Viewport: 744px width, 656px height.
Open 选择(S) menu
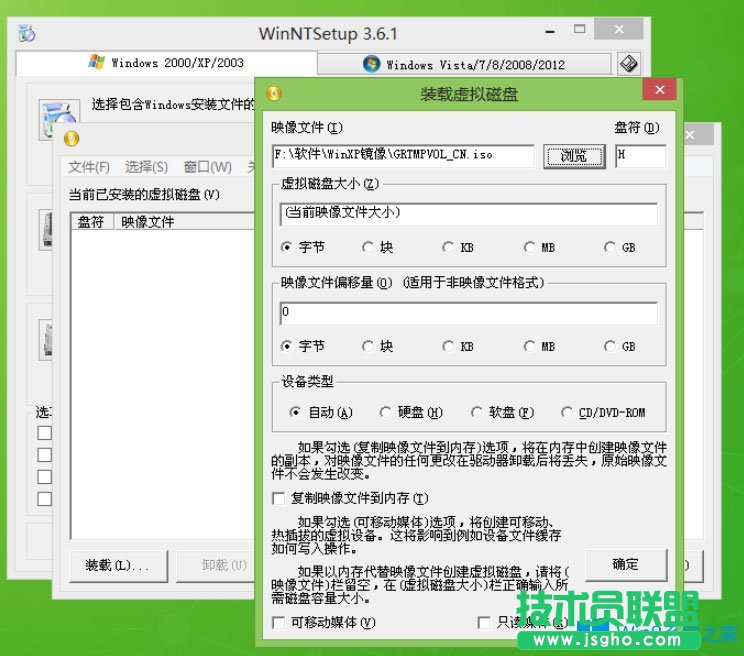[x=147, y=167]
